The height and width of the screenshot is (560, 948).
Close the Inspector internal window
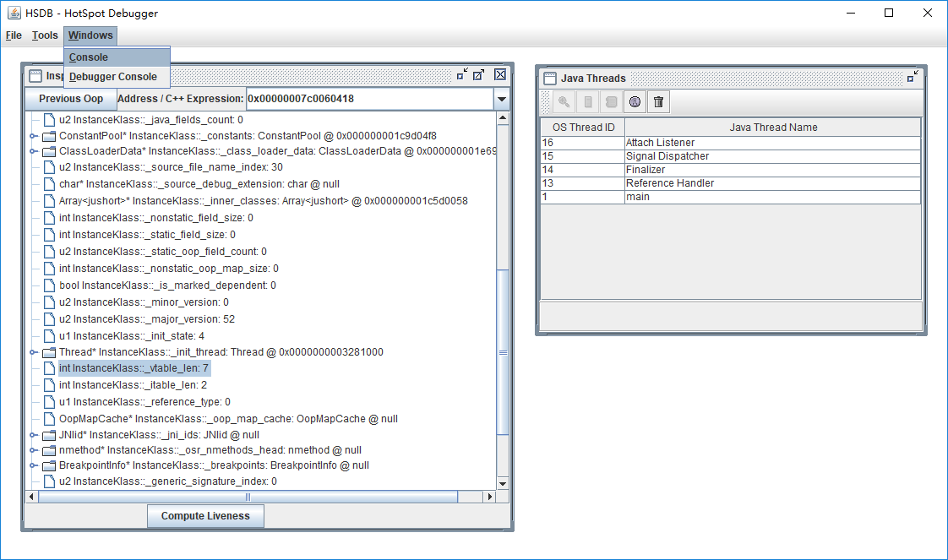(x=500, y=74)
